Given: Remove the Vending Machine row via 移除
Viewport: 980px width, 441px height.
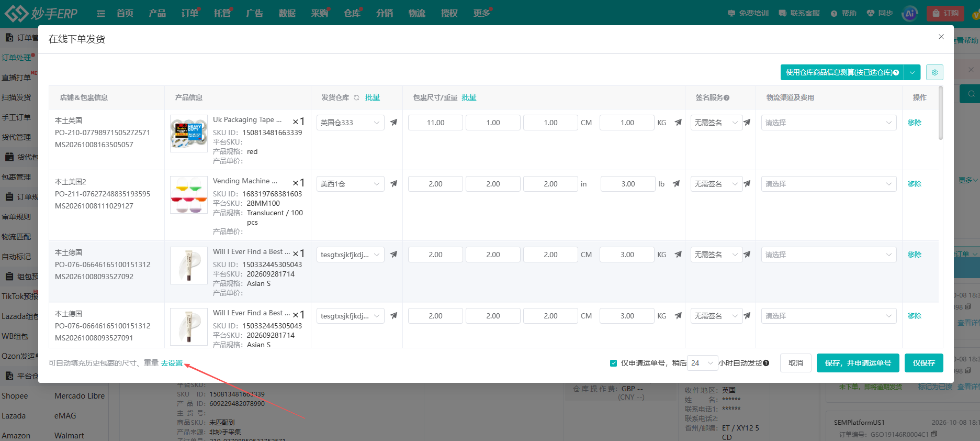Looking at the screenshot, I should point(914,184).
